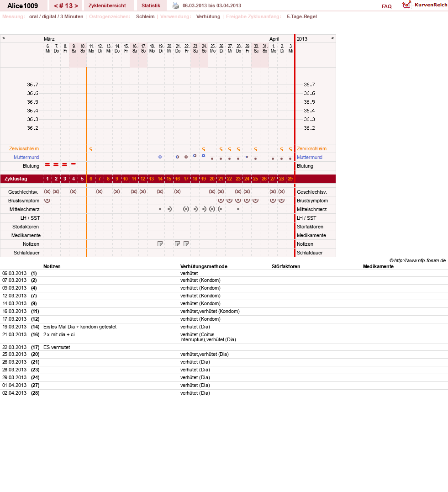Click the Brustsymptom icon on cycle day 25
The image size is (448, 492).
point(256,200)
